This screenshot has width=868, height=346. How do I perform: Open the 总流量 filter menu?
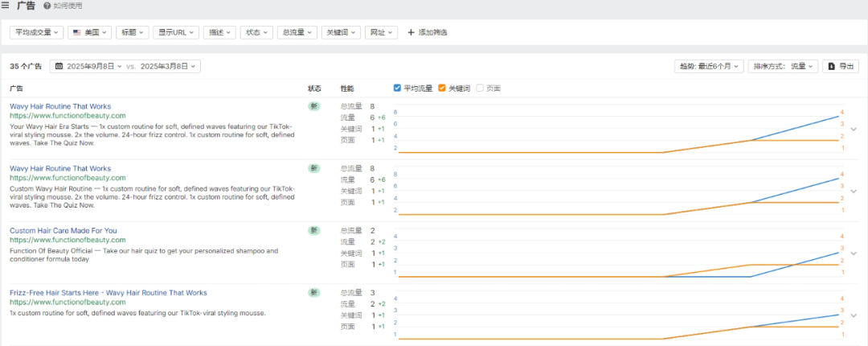[x=297, y=32]
